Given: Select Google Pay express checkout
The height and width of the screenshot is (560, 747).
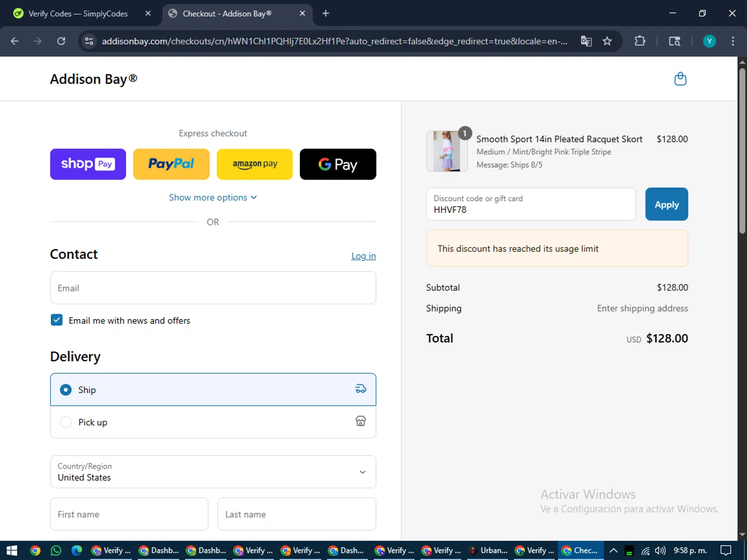Looking at the screenshot, I should tap(338, 164).
